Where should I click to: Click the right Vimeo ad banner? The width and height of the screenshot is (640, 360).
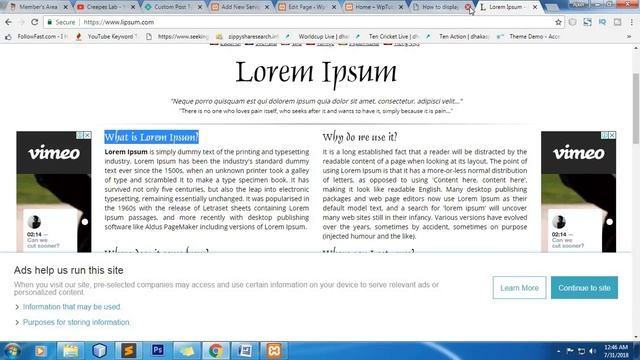579,192
